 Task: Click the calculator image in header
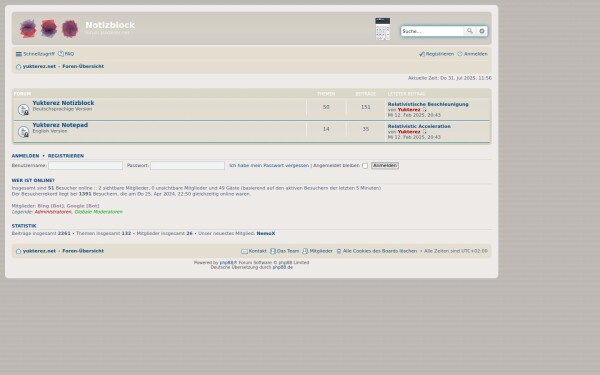click(383, 29)
